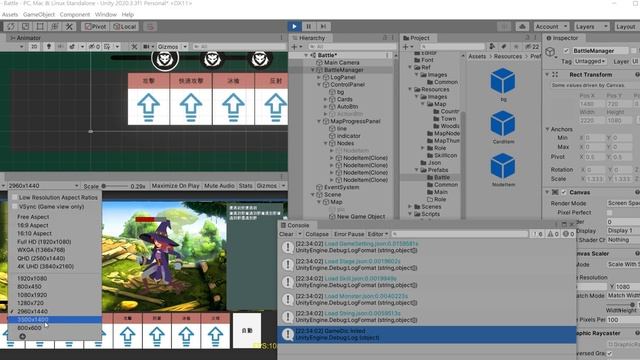Viewport: 640px width, 360px height.
Task: Adjust the Game view Scale slider
Action: pos(115,186)
